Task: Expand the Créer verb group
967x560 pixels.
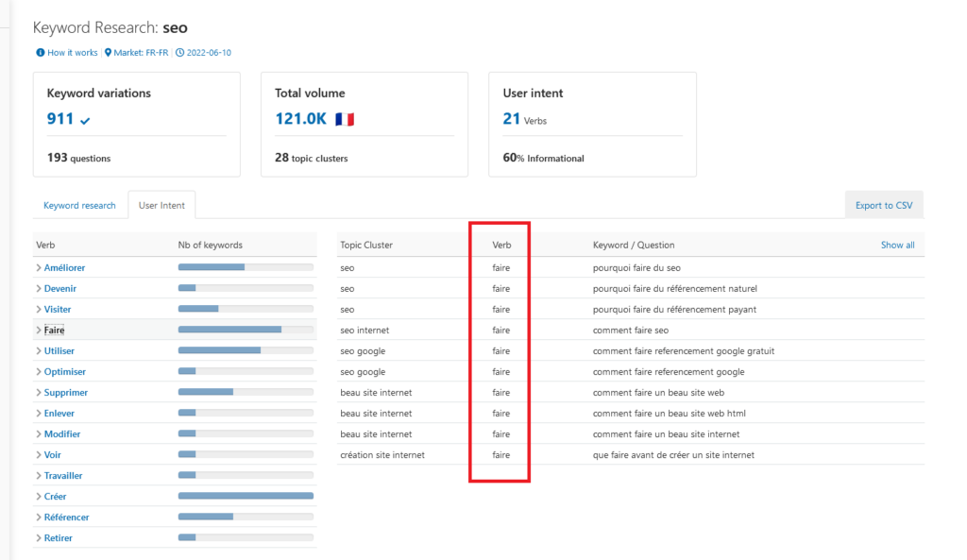Action: [39, 497]
